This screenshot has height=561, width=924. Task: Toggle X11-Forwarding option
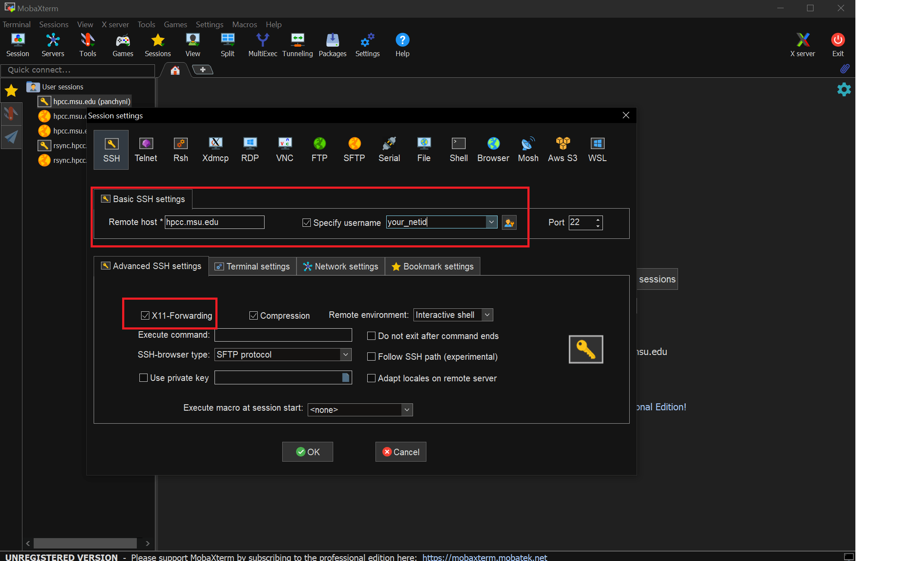pyautogui.click(x=145, y=316)
